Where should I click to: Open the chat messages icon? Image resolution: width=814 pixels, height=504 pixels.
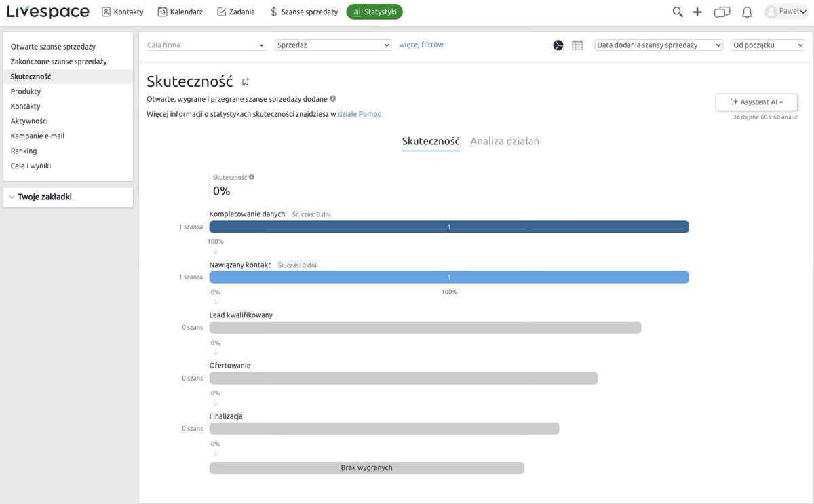pyautogui.click(x=722, y=12)
